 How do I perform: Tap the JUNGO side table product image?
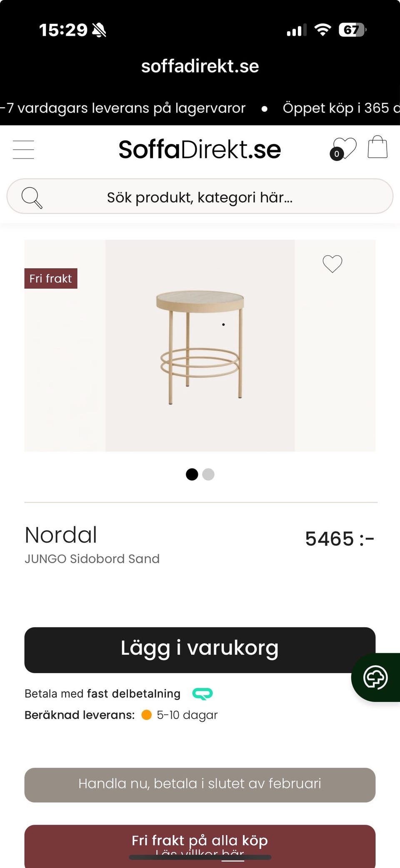(200, 345)
